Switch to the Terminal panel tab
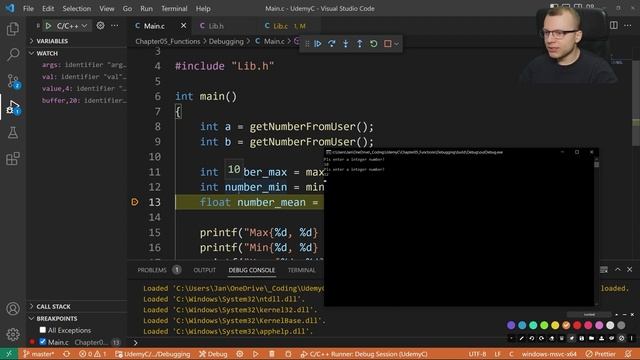640x360 pixels. pyautogui.click(x=302, y=270)
